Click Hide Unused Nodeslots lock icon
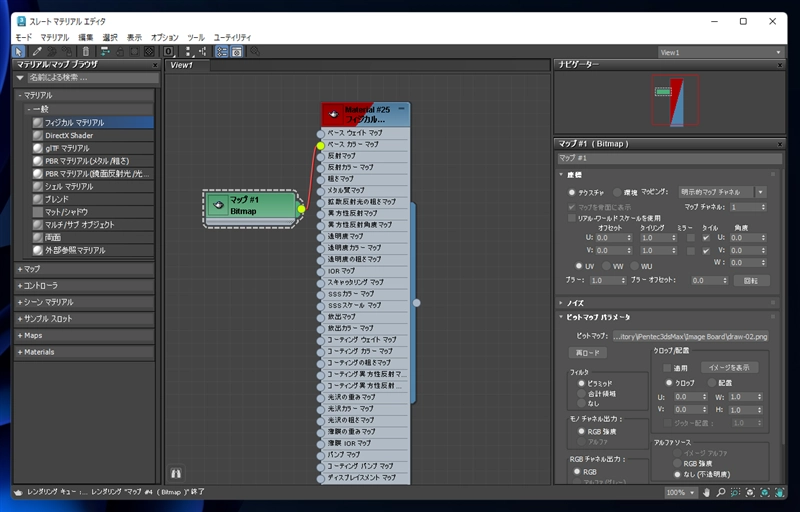The image size is (800, 512). coord(119,52)
